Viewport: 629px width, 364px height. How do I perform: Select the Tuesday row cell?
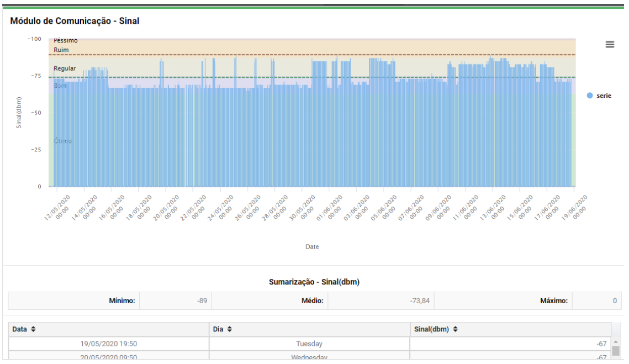309,344
